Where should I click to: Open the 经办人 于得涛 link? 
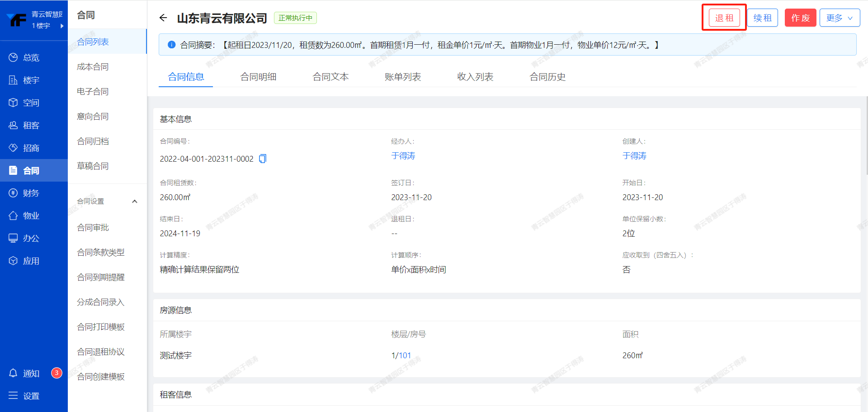pyautogui.click(x=403, y=156)
